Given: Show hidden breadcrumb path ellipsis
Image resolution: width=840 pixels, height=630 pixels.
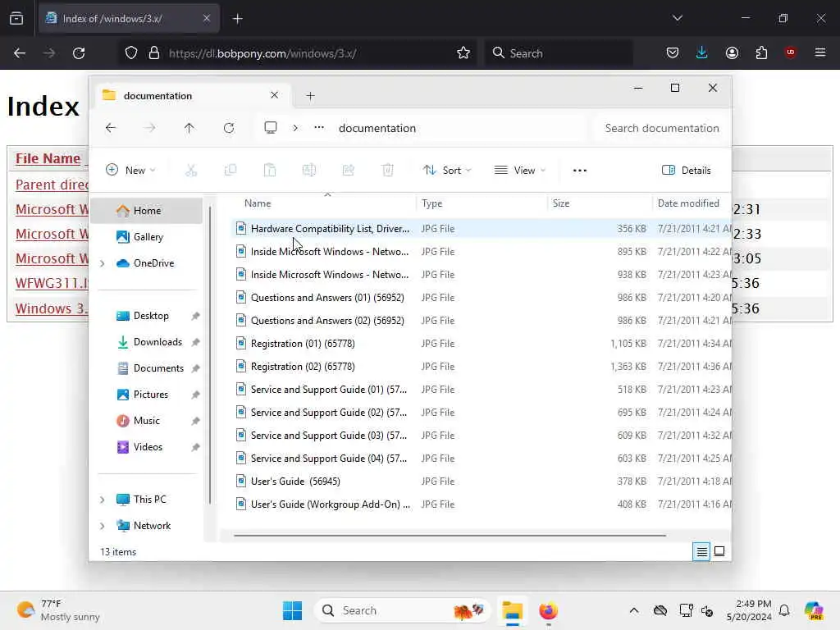Looking at the screenshot, I should click(x=319, y=127).
